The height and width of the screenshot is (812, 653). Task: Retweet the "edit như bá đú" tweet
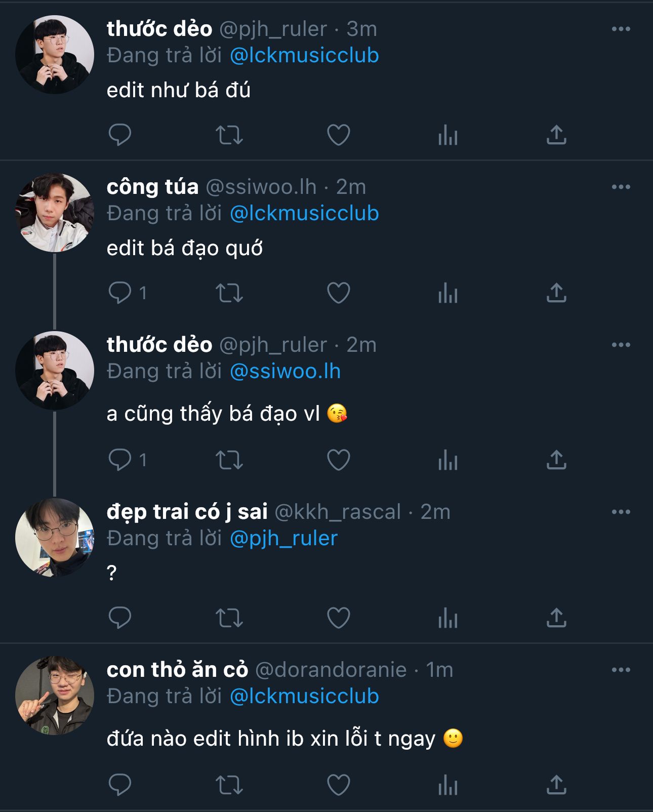click(x=229, y=135)
